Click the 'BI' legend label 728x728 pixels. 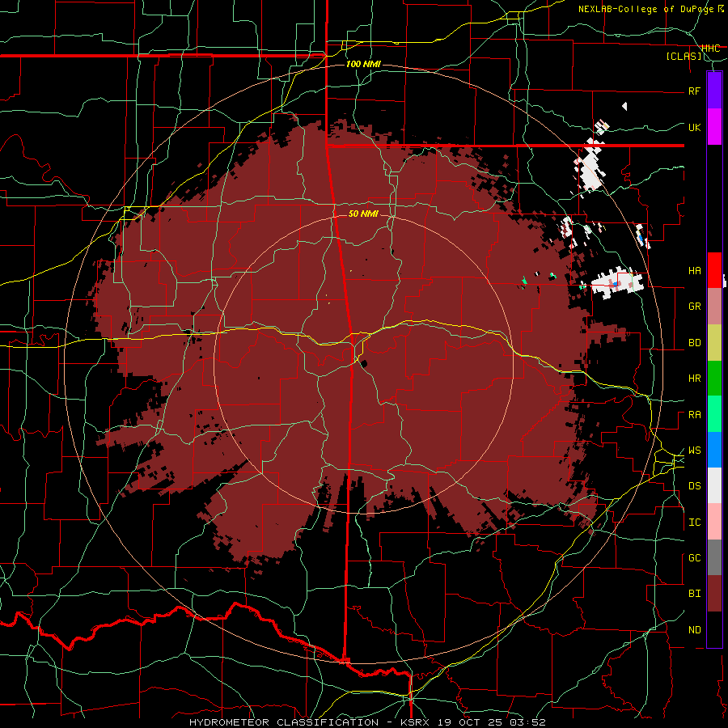point(694,594)
